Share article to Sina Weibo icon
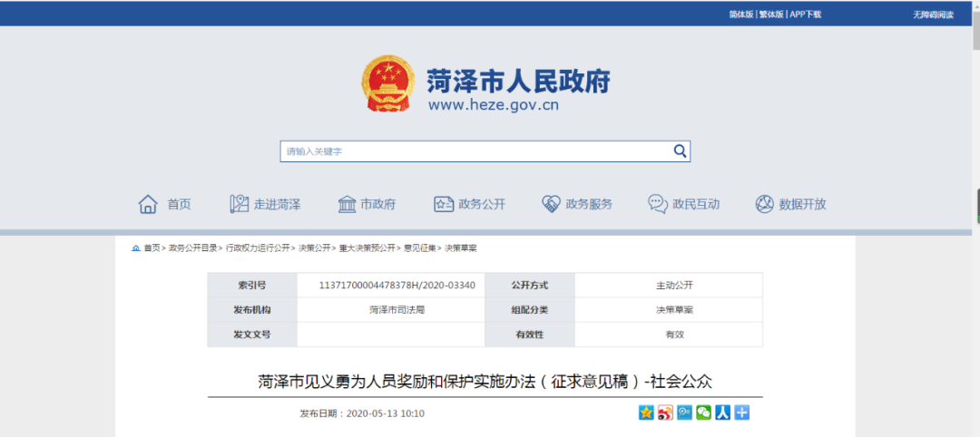980x437 pixels. 665,413
